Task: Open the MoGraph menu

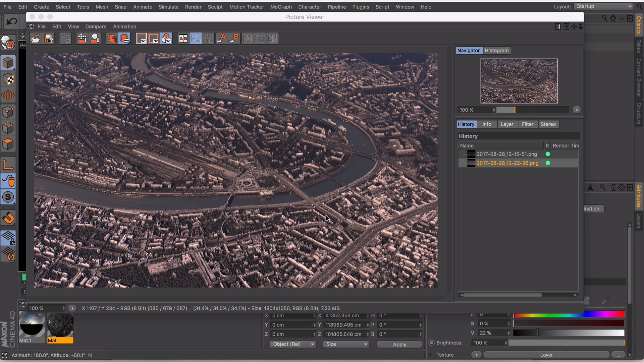Action: (x=281, y=7)
